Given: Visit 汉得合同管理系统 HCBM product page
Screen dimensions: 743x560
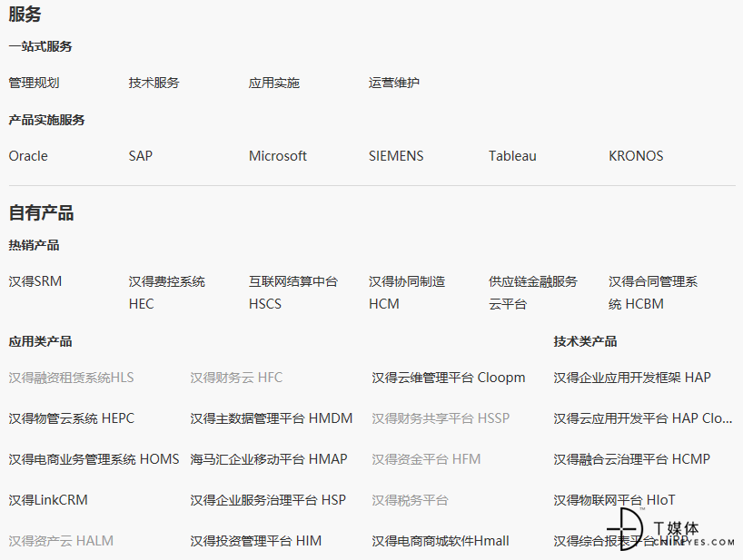Looking at the screenshot, I should [653, 292].
